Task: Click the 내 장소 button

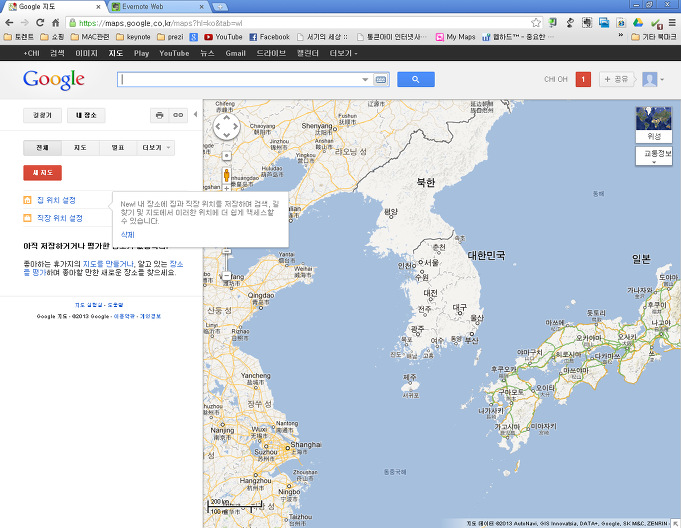Action: [x=86, y=116]
